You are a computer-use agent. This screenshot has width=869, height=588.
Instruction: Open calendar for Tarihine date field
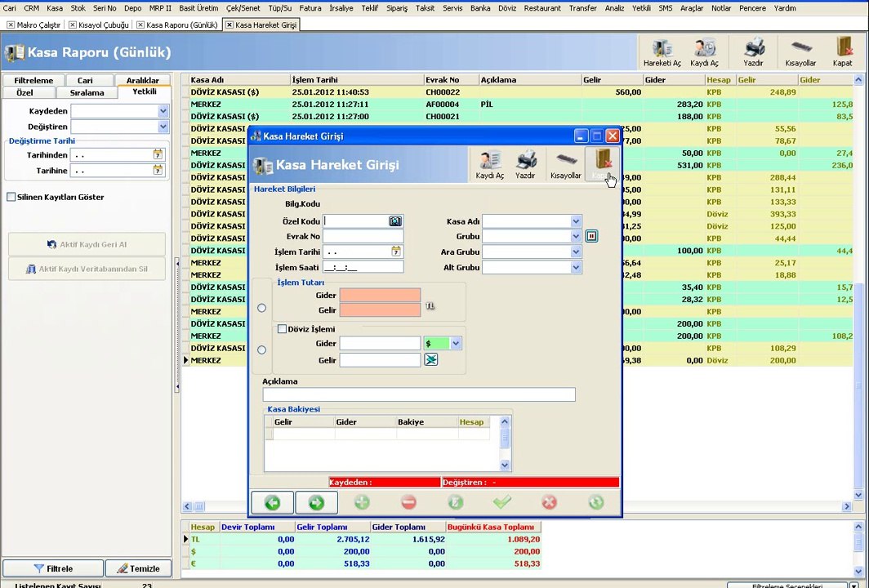click(158, 170)
